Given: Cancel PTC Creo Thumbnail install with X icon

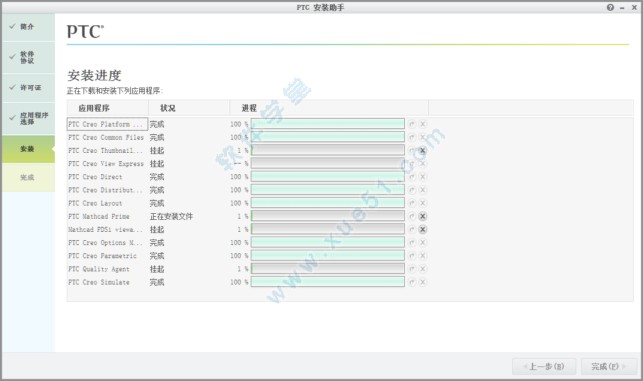Looking at the screenshot, I should (x=422, y=151).
